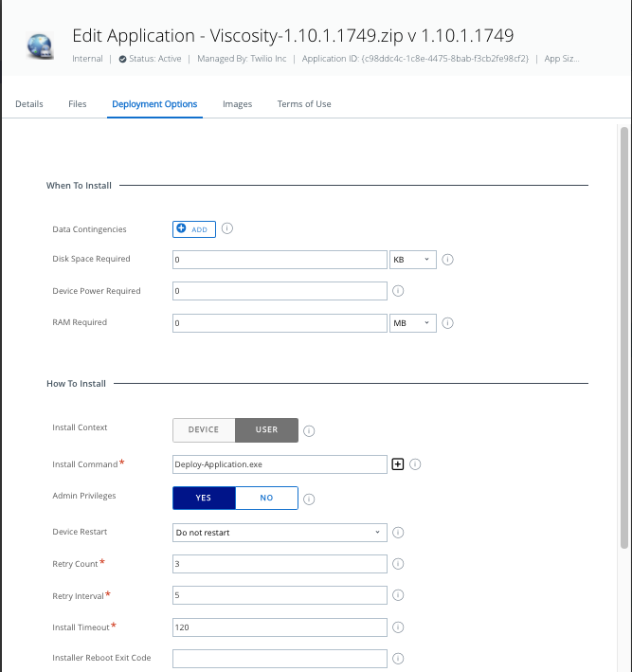The width and height of the screenshot is (632, 672).
Task: Click plus icon beside Install Command field
Action: [x=398, y=464]
